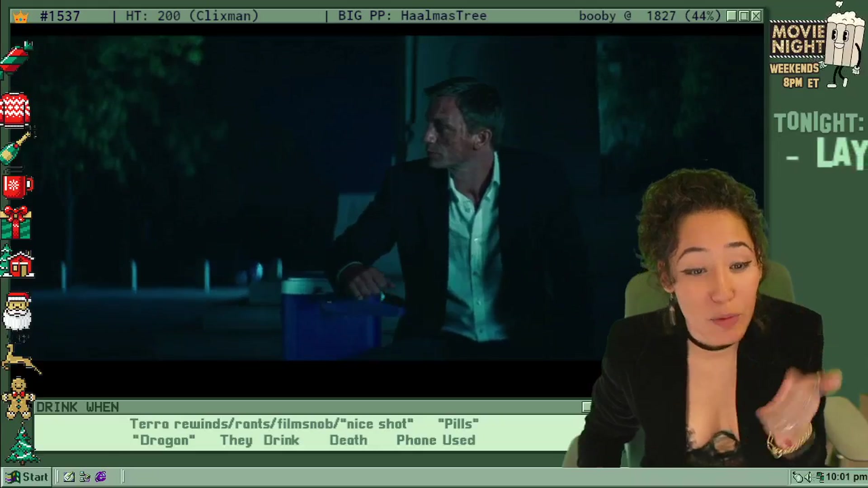Image resolution: width=868 pixels, height=488 pixels.
Task: Click HT: 200 (Clixman) title text
Action: [192, 16]
